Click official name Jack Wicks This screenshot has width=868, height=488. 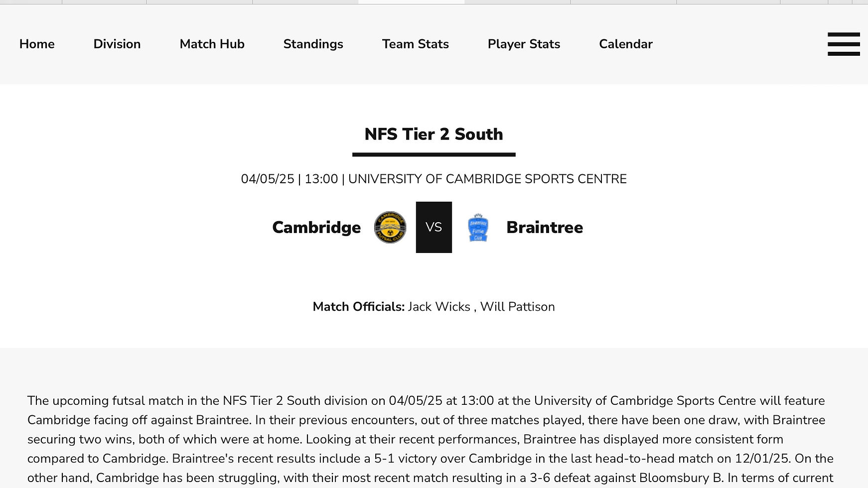pos(439,306)
